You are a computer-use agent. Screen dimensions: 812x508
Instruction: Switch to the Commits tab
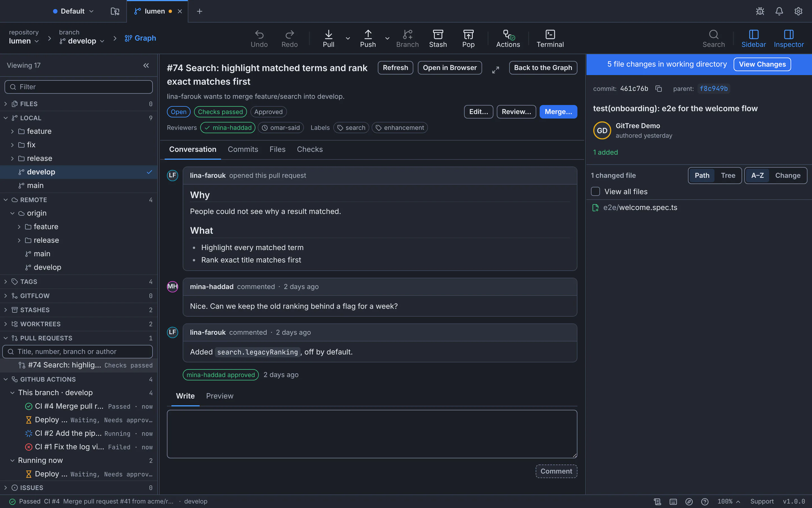243,149
